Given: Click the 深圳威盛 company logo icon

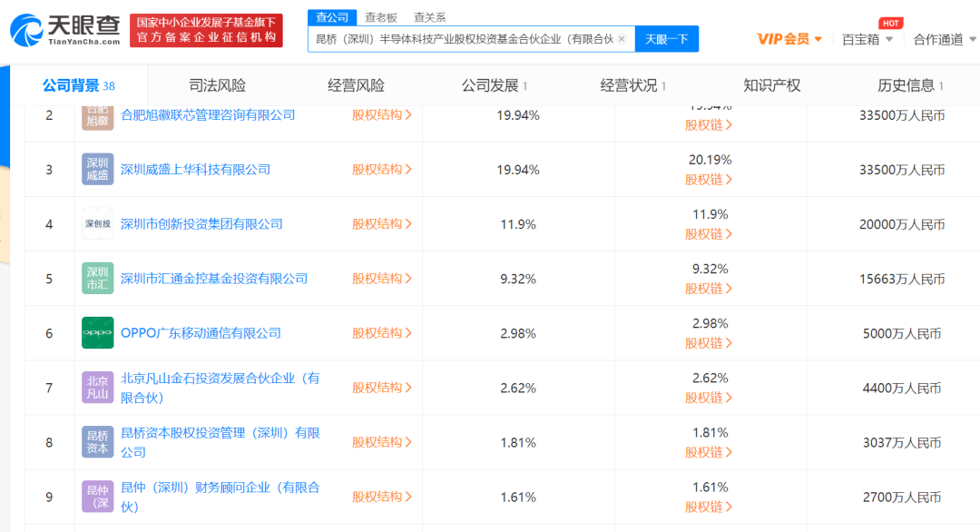Looking at the screenshot, I should [97, 170].
